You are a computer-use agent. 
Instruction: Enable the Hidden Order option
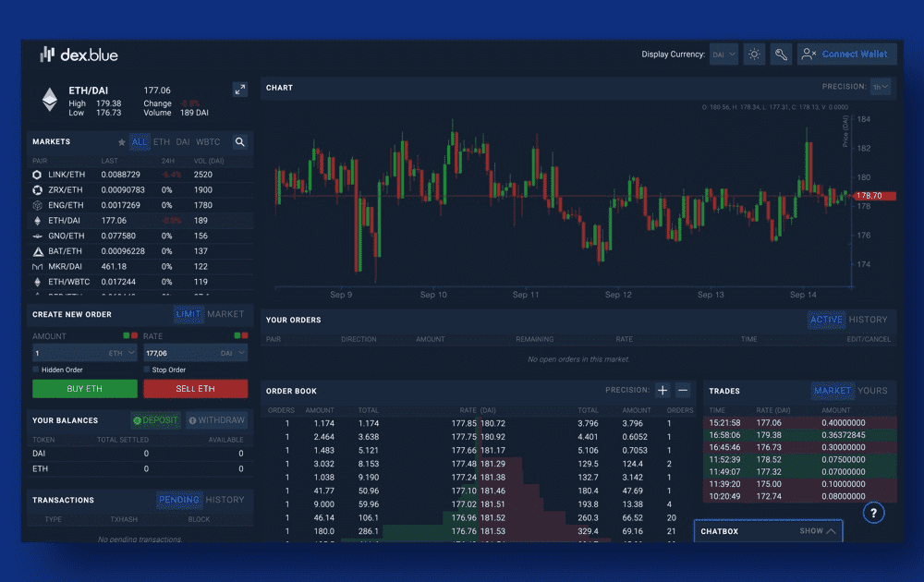click(34, 369)
